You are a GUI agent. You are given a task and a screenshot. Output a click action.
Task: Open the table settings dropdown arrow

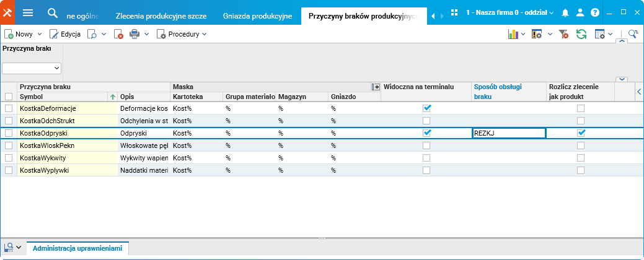point(611,35)
